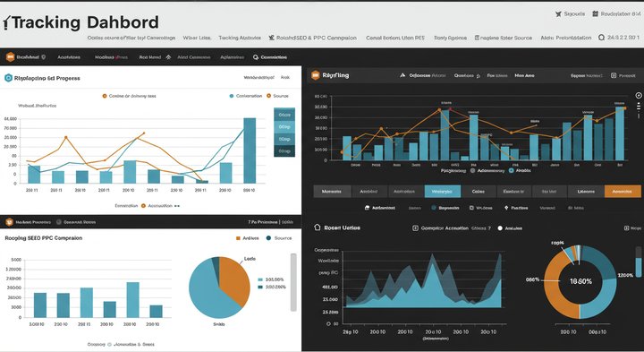Click the orange hexagon icon next to the Rigrfling title
Screen dimensions: 644x352
(315, 75)
